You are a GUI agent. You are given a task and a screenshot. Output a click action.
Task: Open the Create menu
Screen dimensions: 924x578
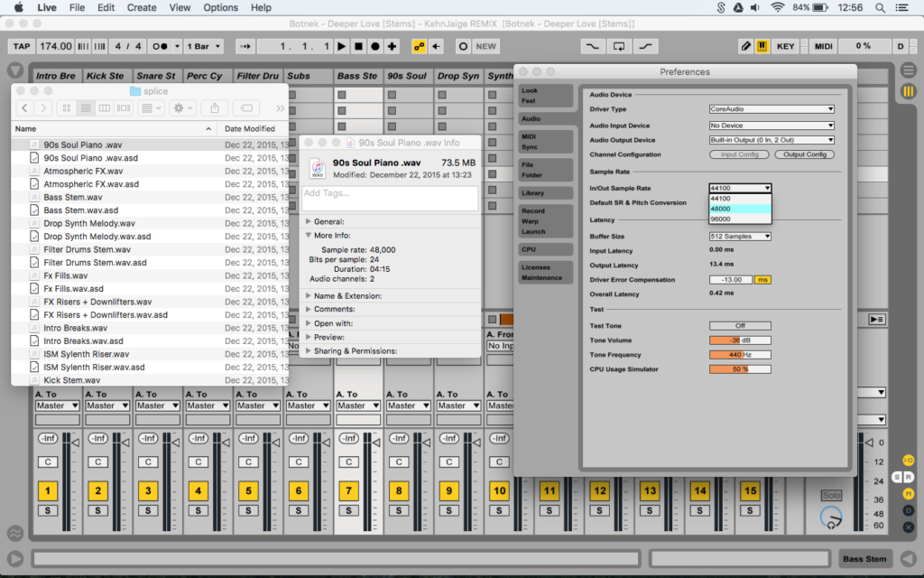pyautogui.click(x=142, y=7)
